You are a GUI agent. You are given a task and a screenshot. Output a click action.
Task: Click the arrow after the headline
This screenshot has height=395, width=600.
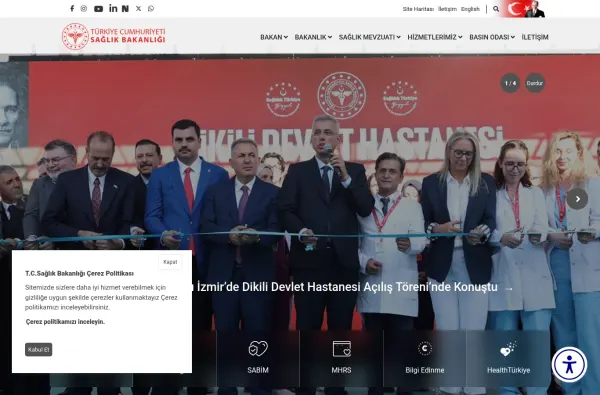[509, 289]
